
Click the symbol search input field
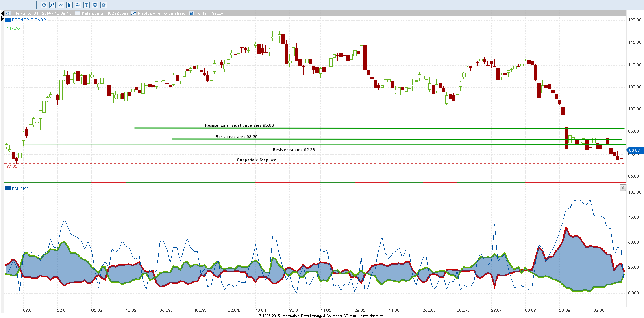20,5
